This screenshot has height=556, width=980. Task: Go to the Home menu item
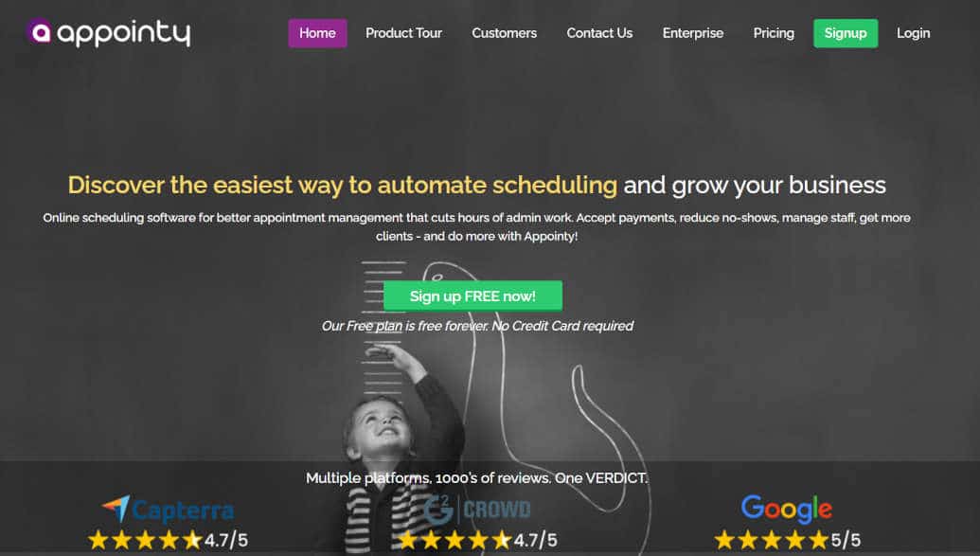[x=317, y=33]
